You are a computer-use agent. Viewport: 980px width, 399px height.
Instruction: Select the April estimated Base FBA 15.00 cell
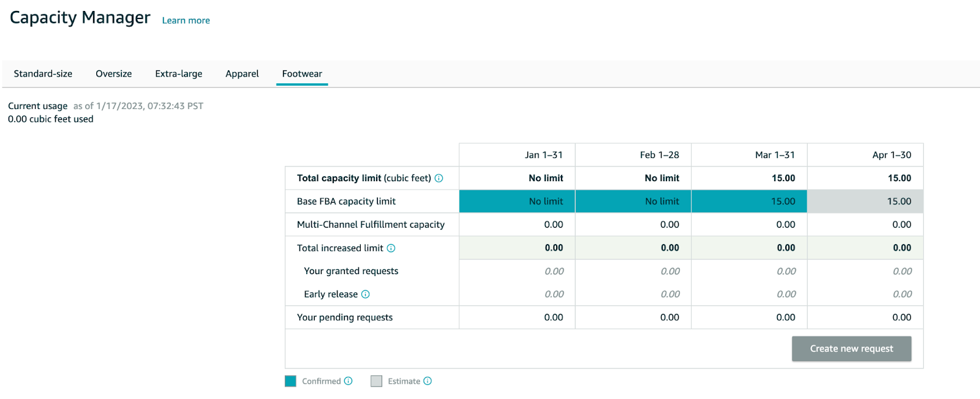pyautogui.click(x=865, y=201)
